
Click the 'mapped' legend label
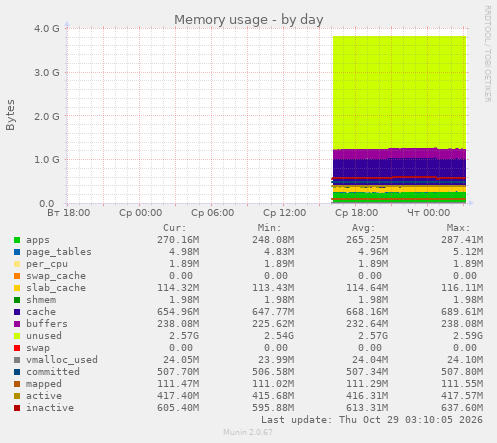44,384
